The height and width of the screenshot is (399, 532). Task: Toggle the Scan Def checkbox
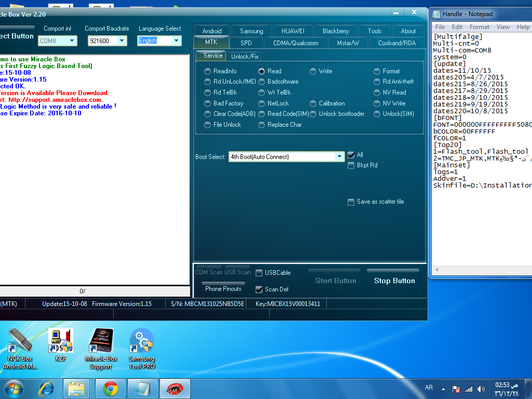259,289
